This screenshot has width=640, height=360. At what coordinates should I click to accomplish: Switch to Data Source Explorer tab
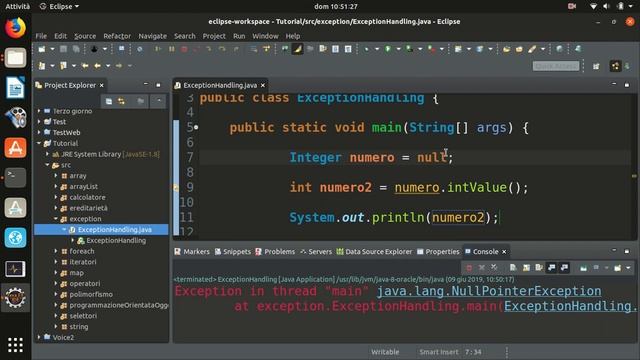(x=374, y=252)
